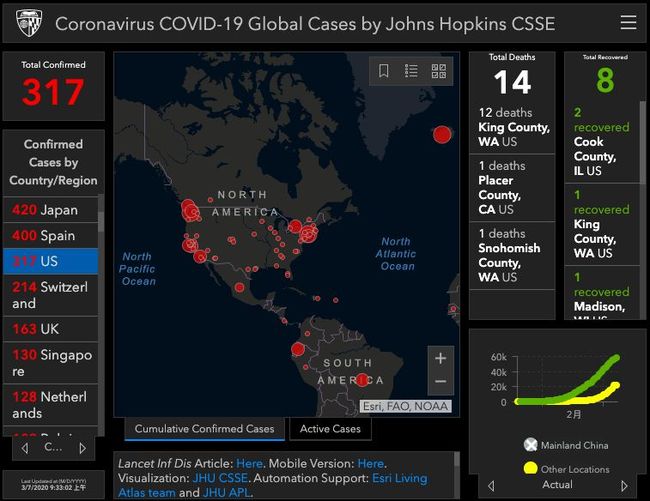Open the basemap gallery grid icon
Viewport: 650px width, 501px height.
coord(439,71)
